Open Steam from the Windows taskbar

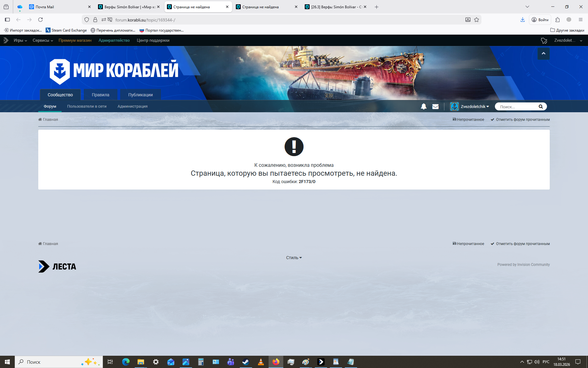click(x=246, y=362)
